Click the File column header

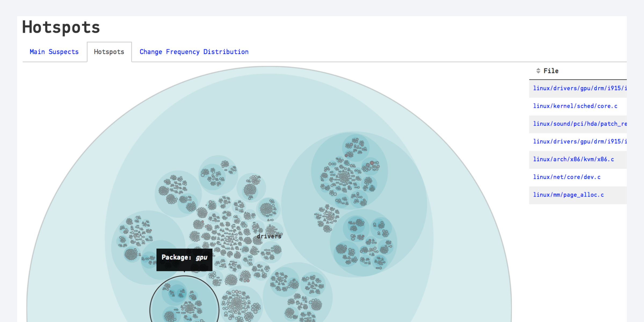[551, 71]
